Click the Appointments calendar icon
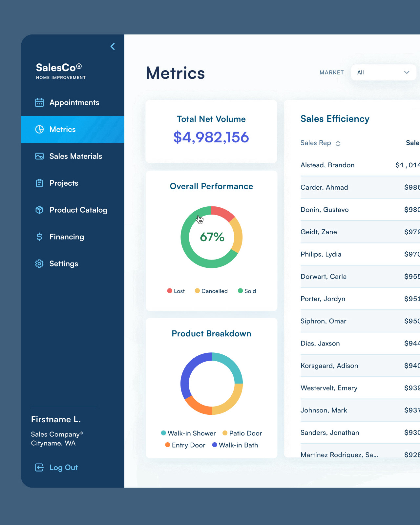This screenshot has width=420, height=525. (39, 102)
